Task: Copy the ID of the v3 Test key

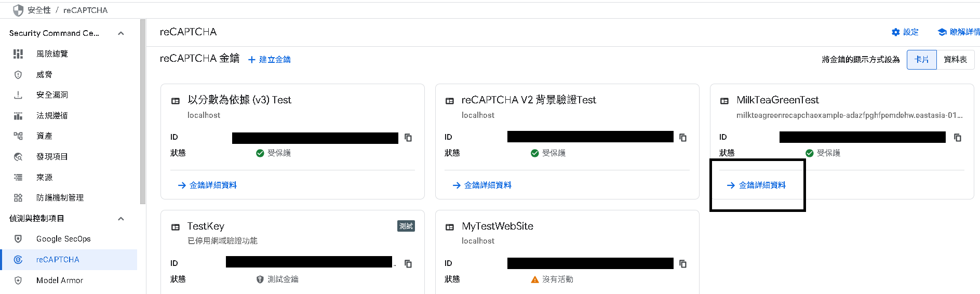Action: (x=408, y=138)
